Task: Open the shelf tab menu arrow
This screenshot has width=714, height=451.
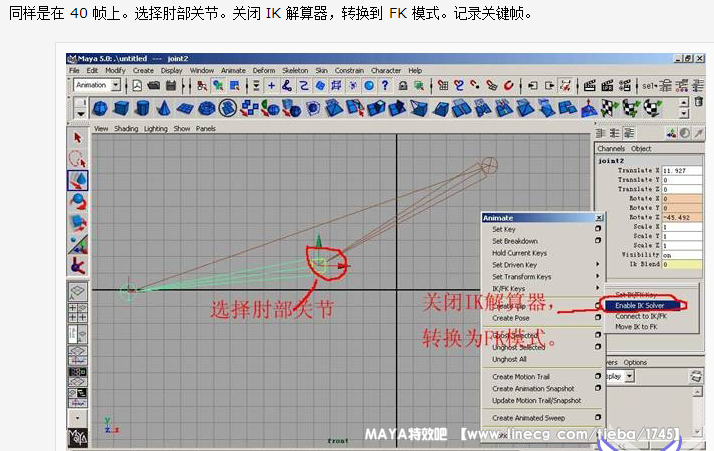Action: (x=81, y=113)
